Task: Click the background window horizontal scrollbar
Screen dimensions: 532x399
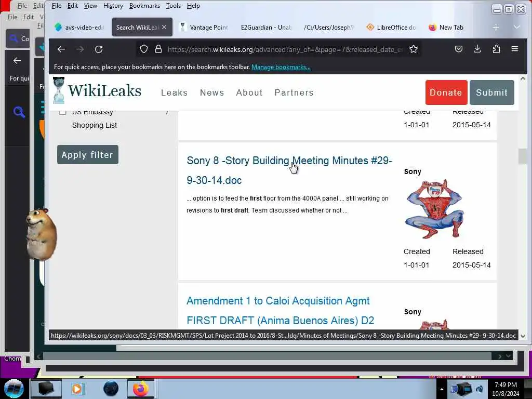Action: 267,356
